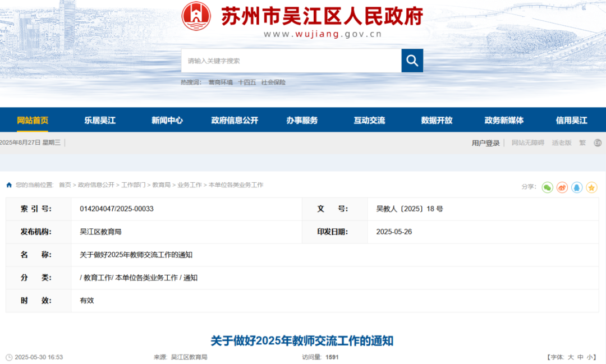Enable elderly-friendly 适老版 mode

(x=561, y=142)
